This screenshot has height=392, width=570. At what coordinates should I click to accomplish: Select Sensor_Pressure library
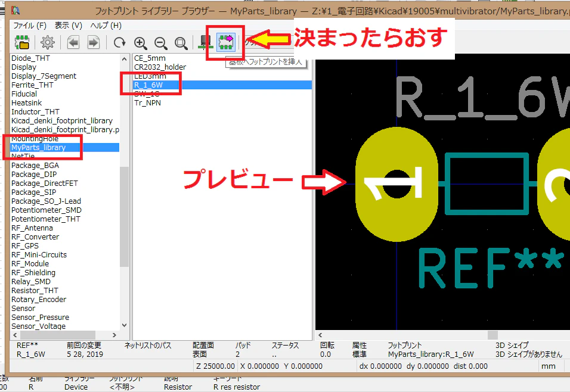(x=40, y=317)
